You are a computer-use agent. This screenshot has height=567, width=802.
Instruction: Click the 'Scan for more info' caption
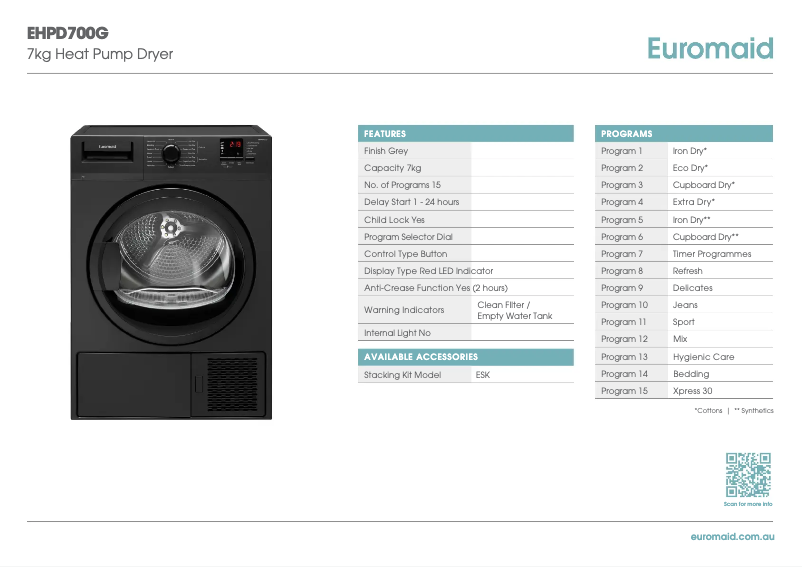point(748,504)
